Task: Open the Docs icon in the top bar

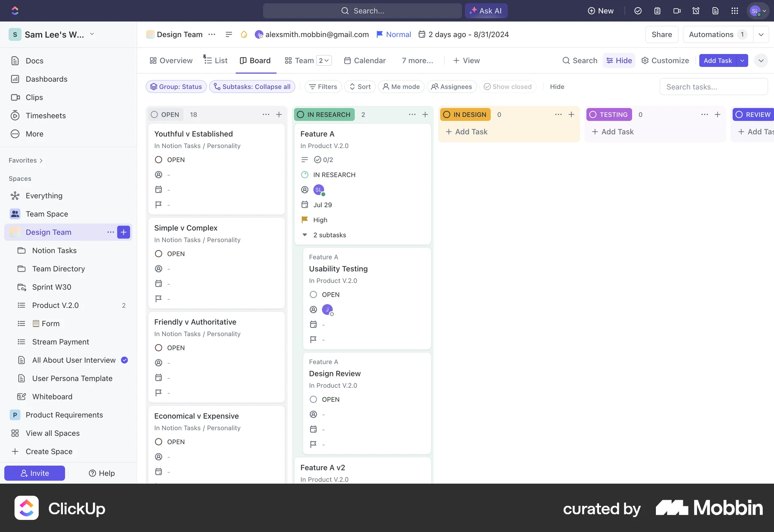Action: [716, 11]
